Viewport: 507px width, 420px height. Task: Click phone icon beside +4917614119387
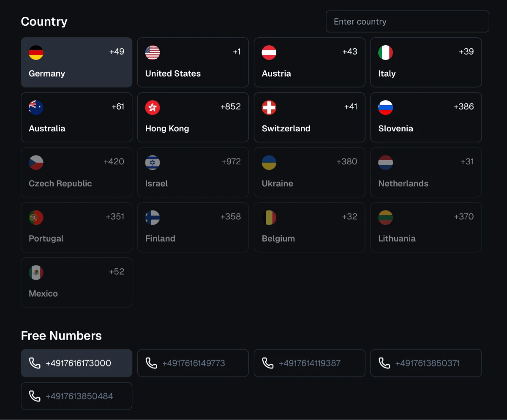pos(268,363)
